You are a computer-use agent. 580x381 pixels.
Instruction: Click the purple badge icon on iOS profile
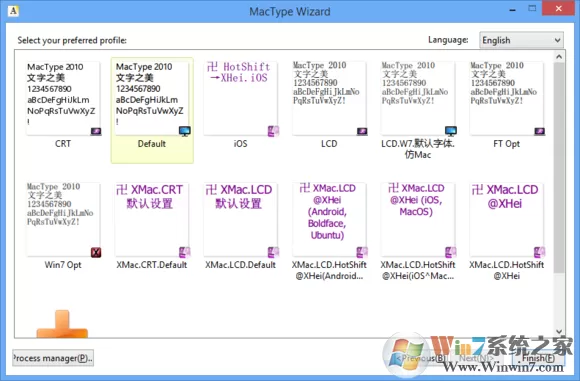pyautogui.click(x=273, y=131)
